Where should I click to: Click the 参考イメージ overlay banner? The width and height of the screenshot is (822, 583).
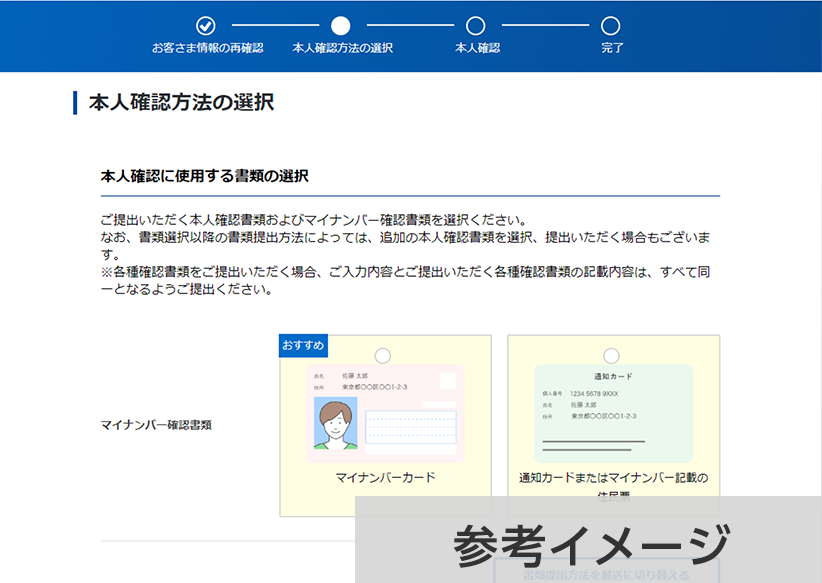(x=588, y=545)
